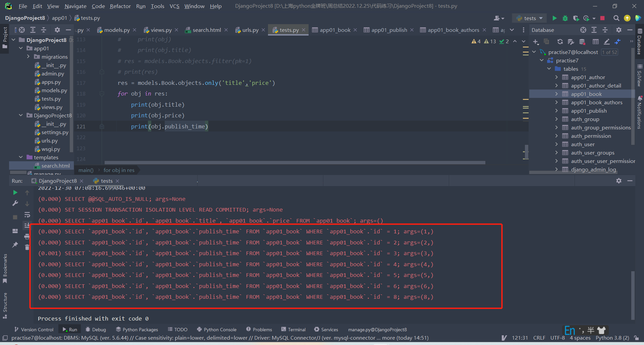This screenshot has height=345, width=644.
Task: Switch to the app01_book_authors editor tab
Action: 453,30
